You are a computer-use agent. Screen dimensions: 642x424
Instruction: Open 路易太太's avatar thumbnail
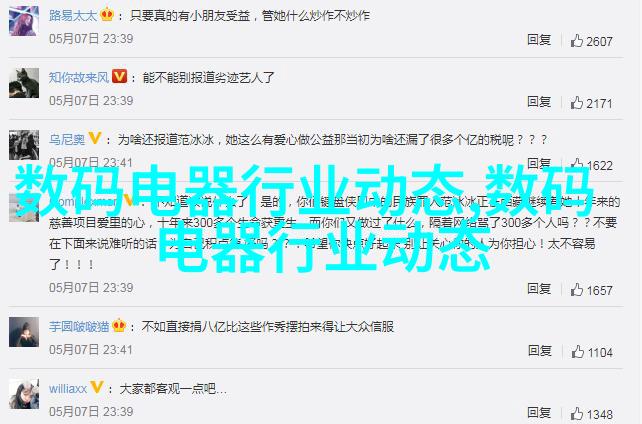coord(24,21)
